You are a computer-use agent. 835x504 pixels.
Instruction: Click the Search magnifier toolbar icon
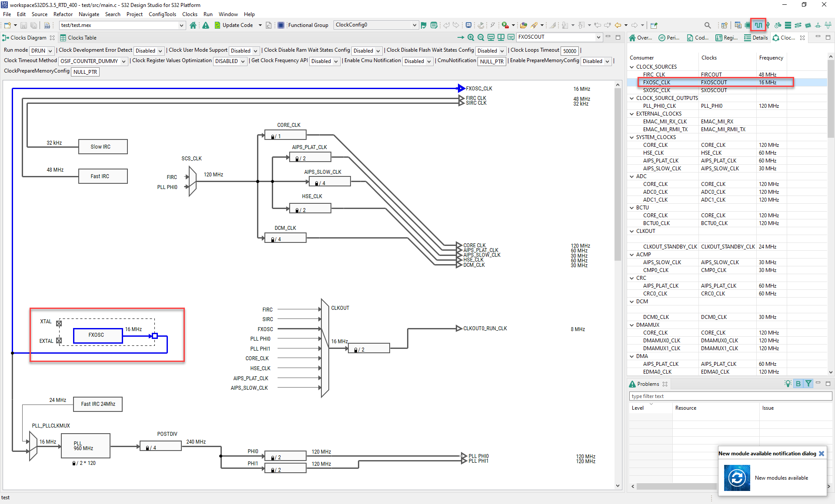click(708, 25)
